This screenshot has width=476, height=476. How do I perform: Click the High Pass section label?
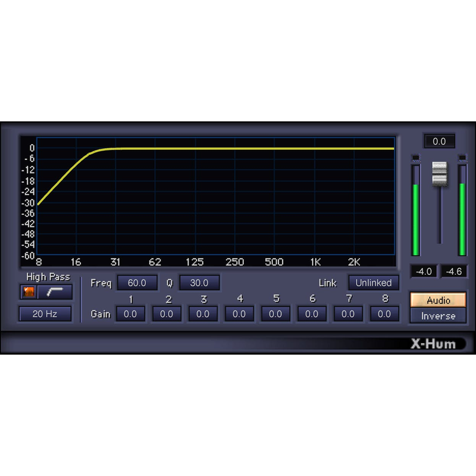(x=48, y=277)
